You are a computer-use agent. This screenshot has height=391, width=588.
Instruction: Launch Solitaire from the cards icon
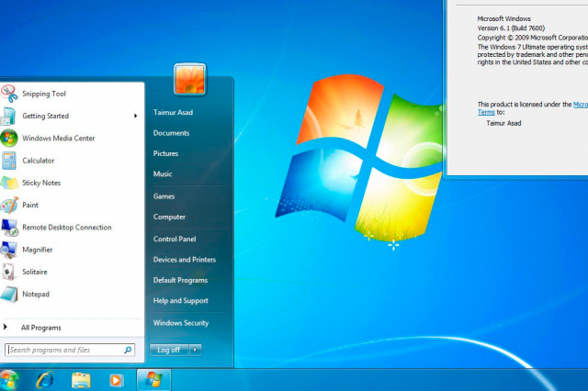click(x=8, y=272)
